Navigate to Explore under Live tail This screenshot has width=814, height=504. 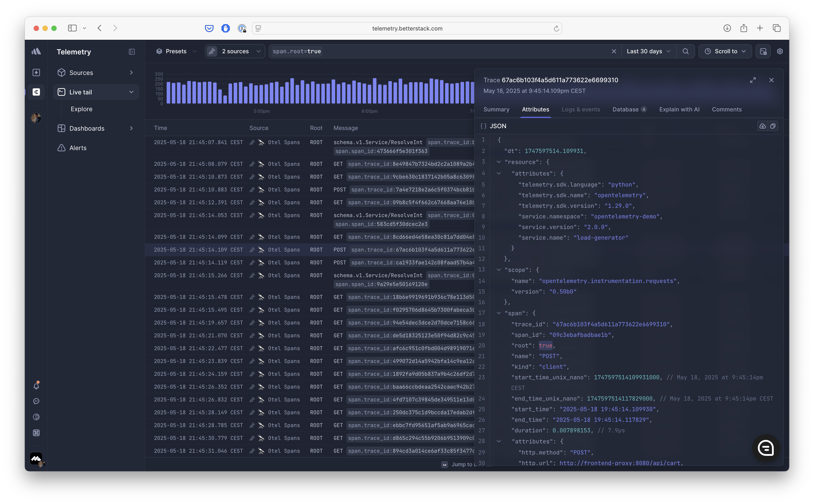click(x=81, y=109)
